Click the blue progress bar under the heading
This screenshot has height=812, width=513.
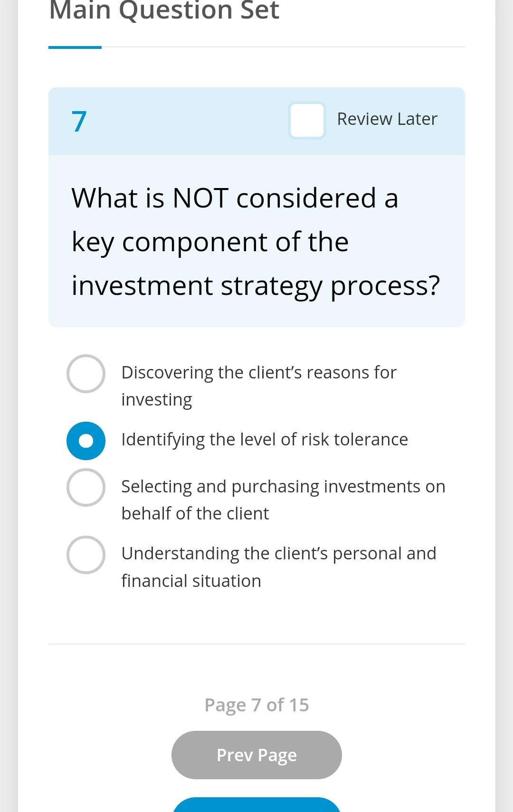(x=75, y=47)
